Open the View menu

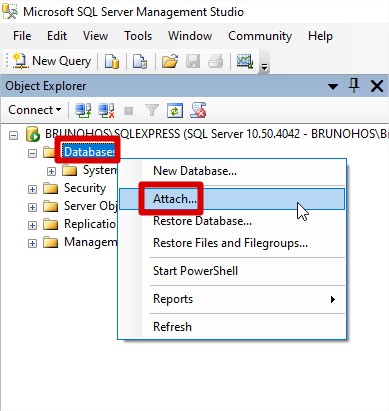click(95, 36)
